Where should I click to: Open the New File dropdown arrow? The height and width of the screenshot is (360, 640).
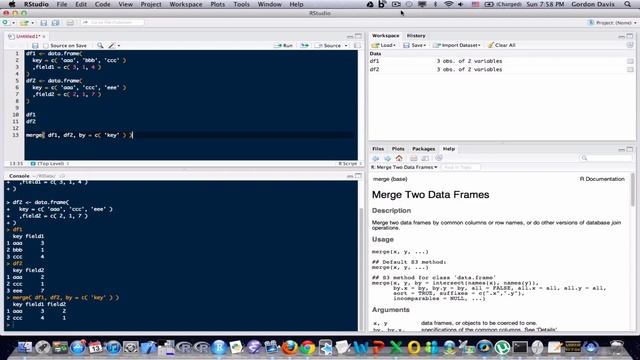point(13,23)
